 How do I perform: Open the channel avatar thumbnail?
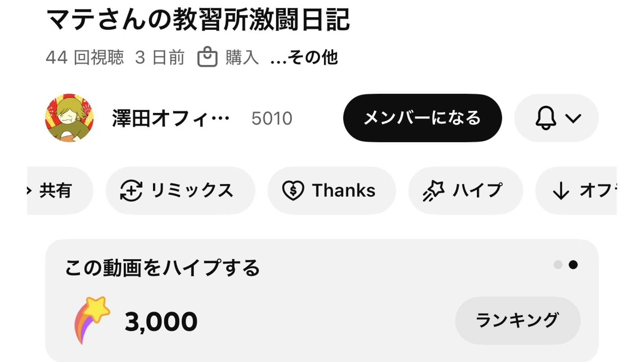point(69,118)
